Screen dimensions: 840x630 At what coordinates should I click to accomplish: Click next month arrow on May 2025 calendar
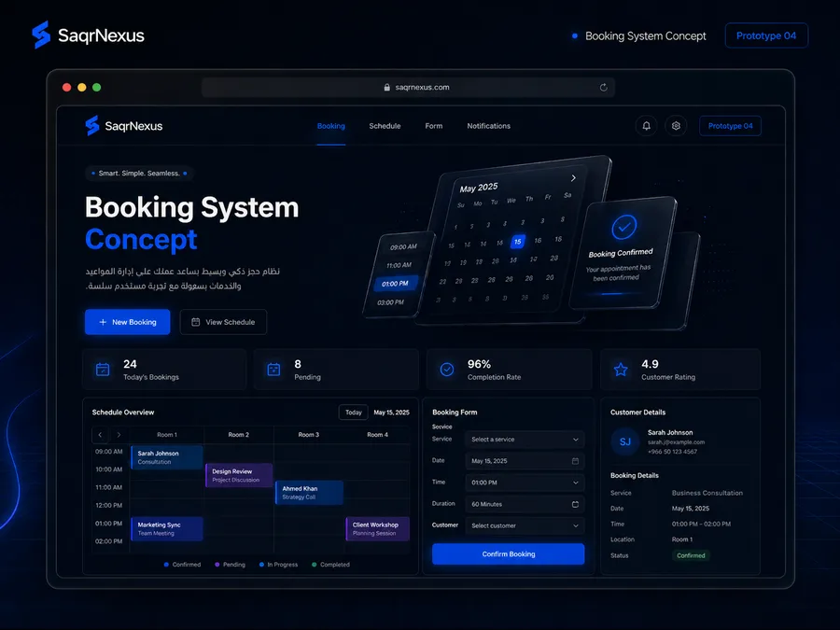click(573, 178)
